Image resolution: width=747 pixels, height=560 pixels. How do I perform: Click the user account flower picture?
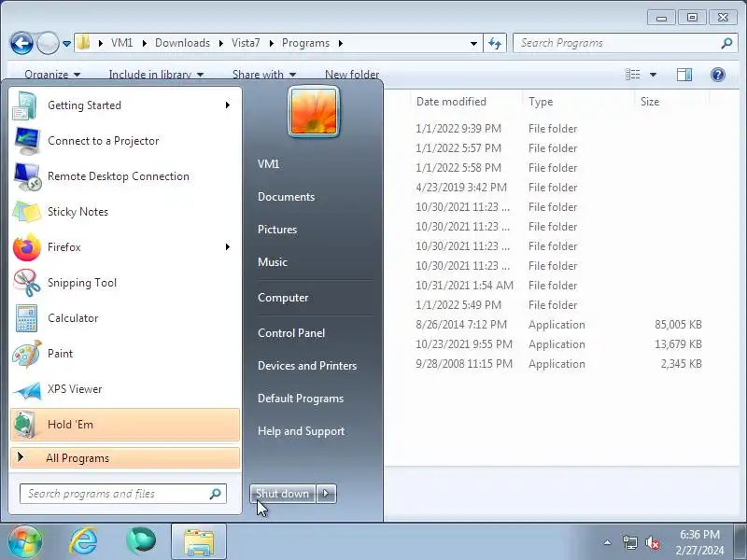pos(314,112)
